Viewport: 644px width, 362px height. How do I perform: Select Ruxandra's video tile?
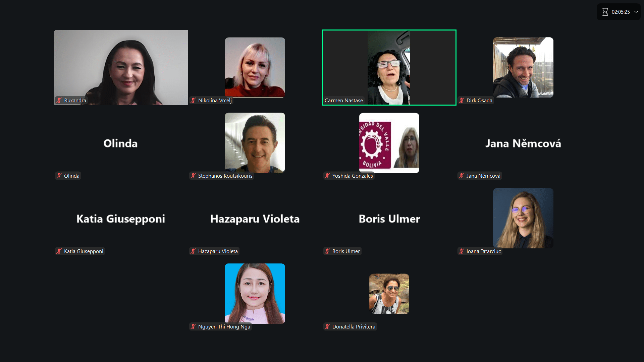121,67
